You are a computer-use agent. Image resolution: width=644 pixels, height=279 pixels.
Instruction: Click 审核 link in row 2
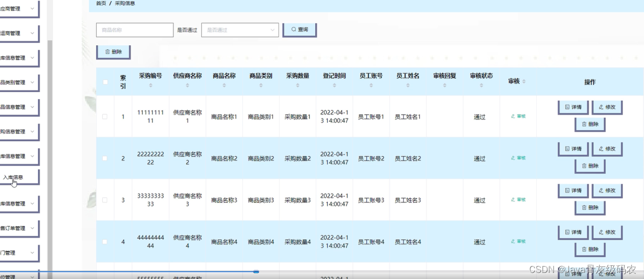tap(518, 158)
